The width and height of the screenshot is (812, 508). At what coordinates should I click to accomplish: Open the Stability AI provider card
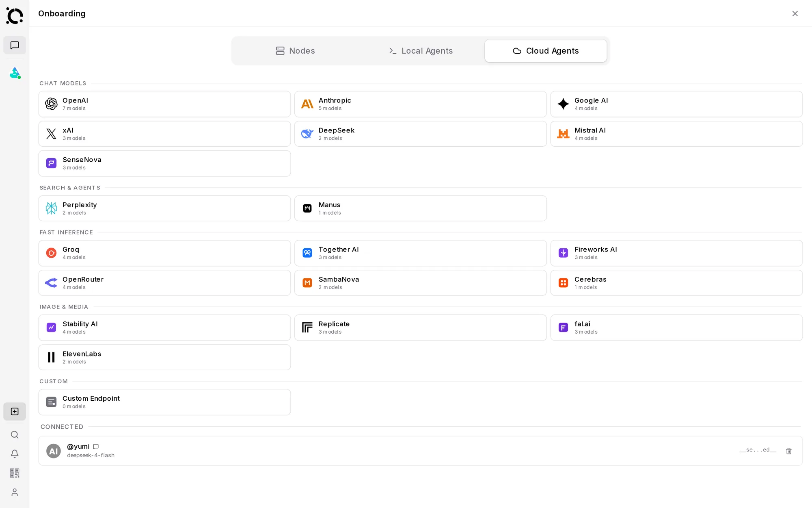(164, 328)
